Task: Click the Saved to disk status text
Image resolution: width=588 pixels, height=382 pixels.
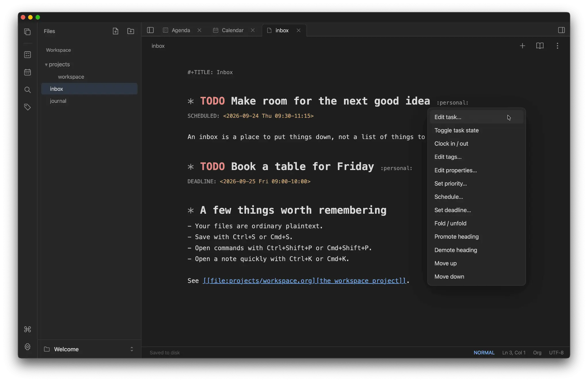Action: [165, 352]
